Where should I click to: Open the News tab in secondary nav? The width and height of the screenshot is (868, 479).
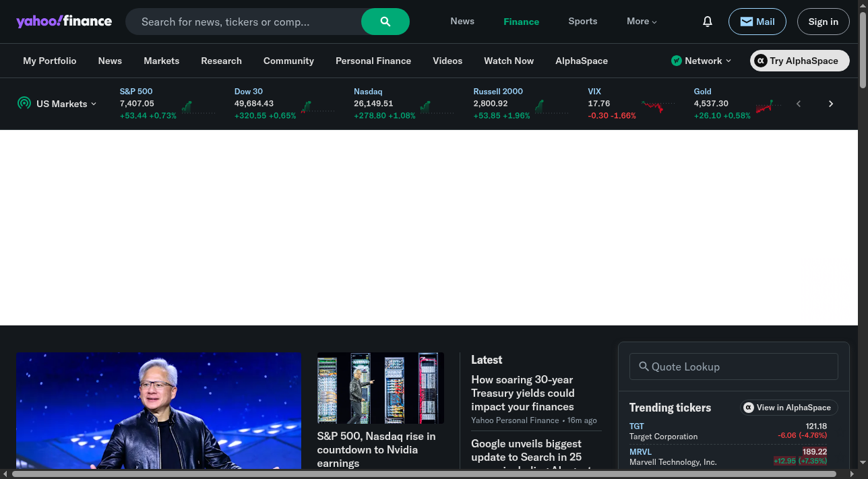110,61
